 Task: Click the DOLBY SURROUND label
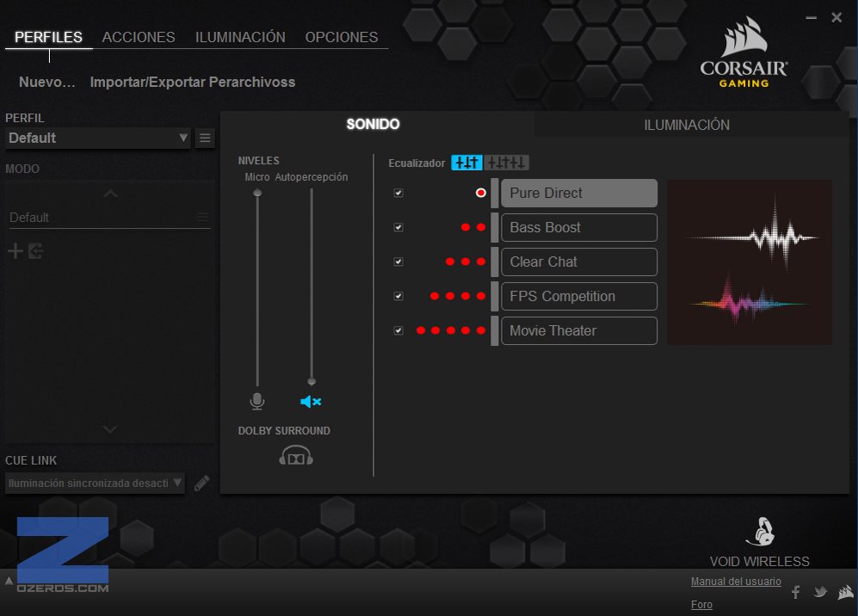(x=284, y=430)
